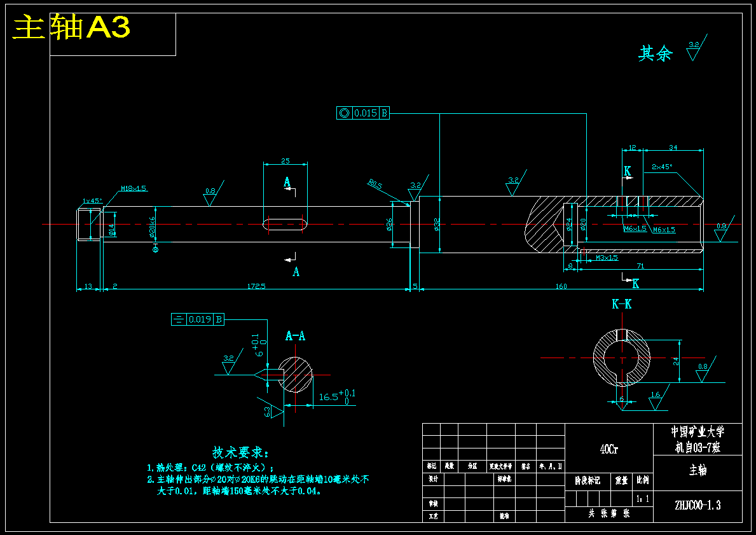This screenshot has height=535, width=756.
Task: Click the "0.015" concentricity tolerance value
Action: 366,113
